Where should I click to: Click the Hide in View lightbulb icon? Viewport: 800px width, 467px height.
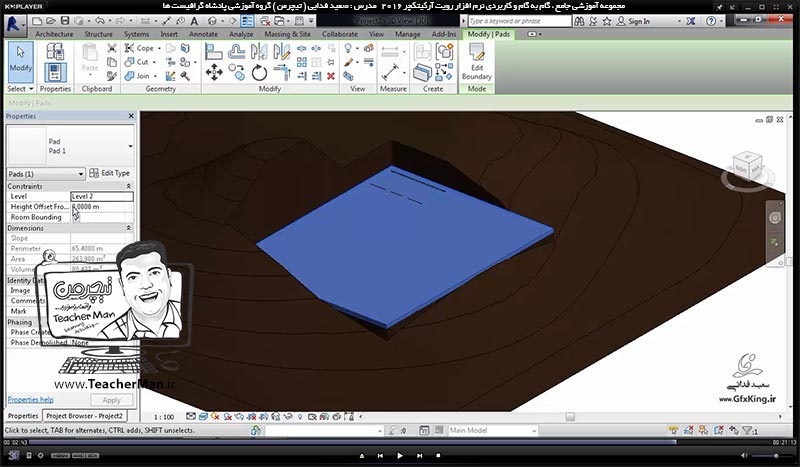348,48
